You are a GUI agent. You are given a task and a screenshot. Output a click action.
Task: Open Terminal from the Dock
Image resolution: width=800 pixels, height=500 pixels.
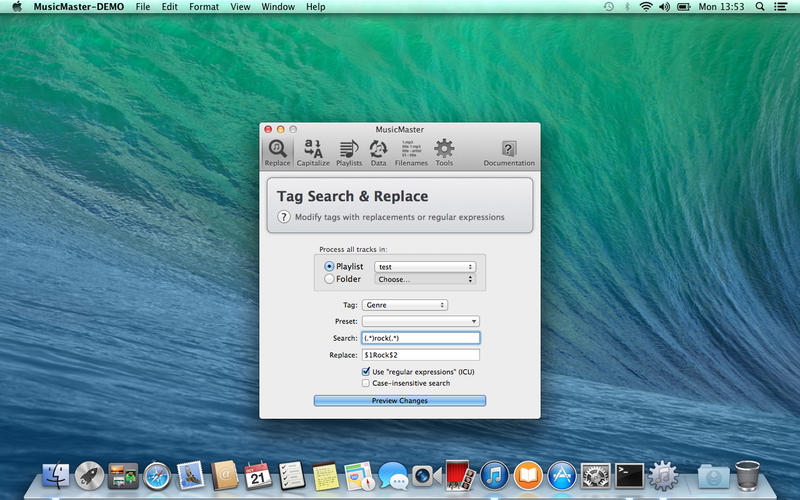(629, 476)
